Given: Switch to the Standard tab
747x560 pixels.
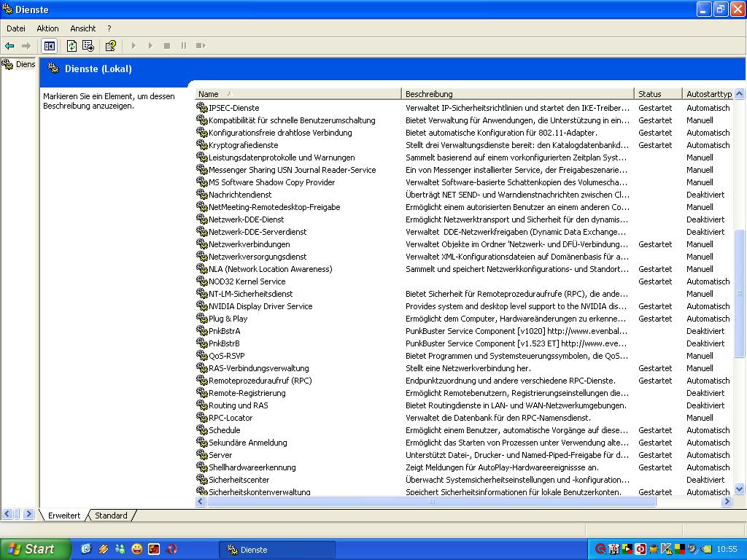Looking at the screenshot, I should click(x=111, y=516).
